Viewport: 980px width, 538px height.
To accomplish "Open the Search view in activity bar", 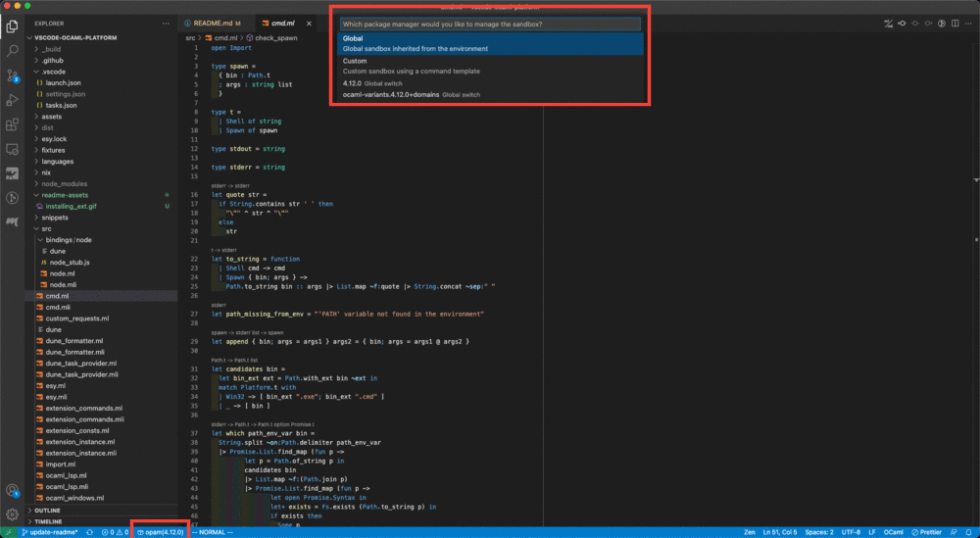I will click(x=12, y=51).
